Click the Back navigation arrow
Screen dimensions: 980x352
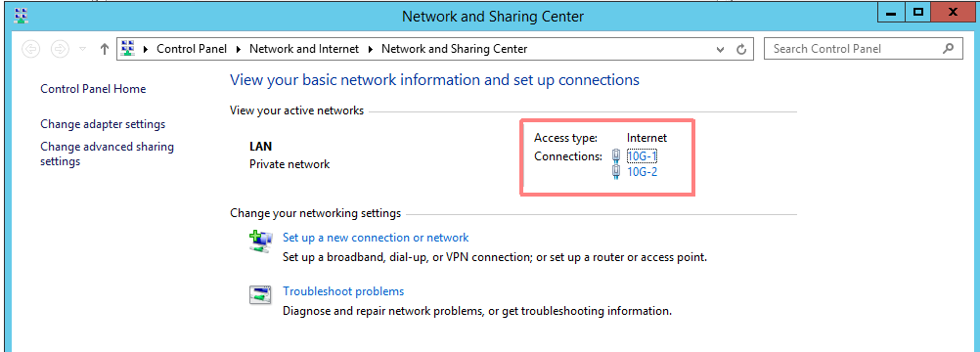(30, 49)
